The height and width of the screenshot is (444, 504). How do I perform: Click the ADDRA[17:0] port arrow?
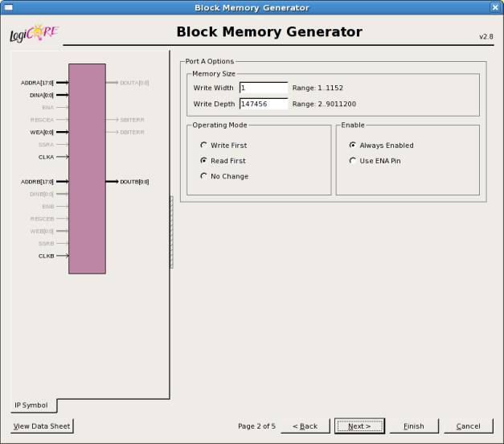pyautogui.click(x=62, y=82)
